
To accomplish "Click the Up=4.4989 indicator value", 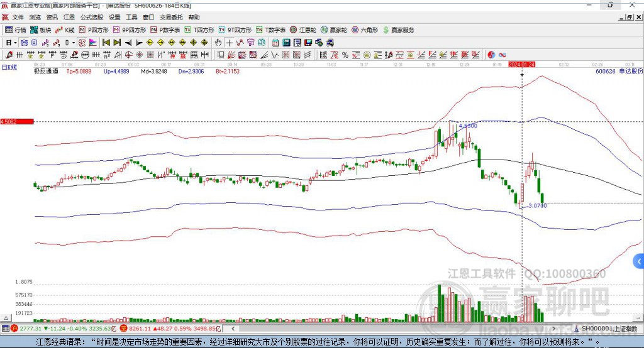I will point(116,71).
